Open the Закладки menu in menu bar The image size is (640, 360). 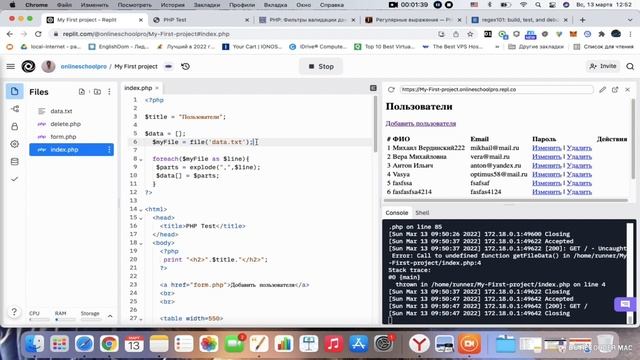[207, 5]
